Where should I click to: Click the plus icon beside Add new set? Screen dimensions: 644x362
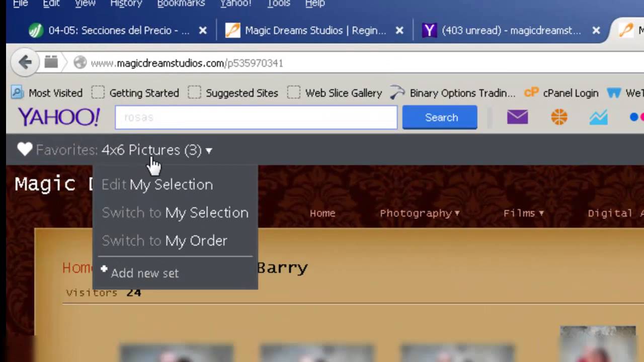[104, 269]
